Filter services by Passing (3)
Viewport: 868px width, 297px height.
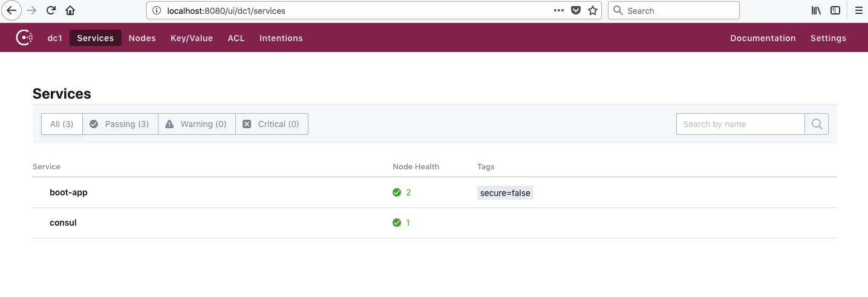point(120,124)
